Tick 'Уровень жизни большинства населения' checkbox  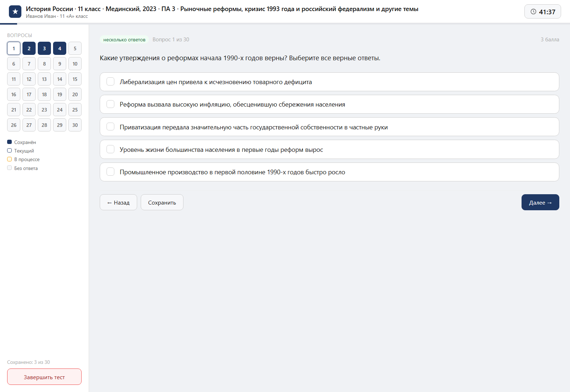[x=110, y=149]
